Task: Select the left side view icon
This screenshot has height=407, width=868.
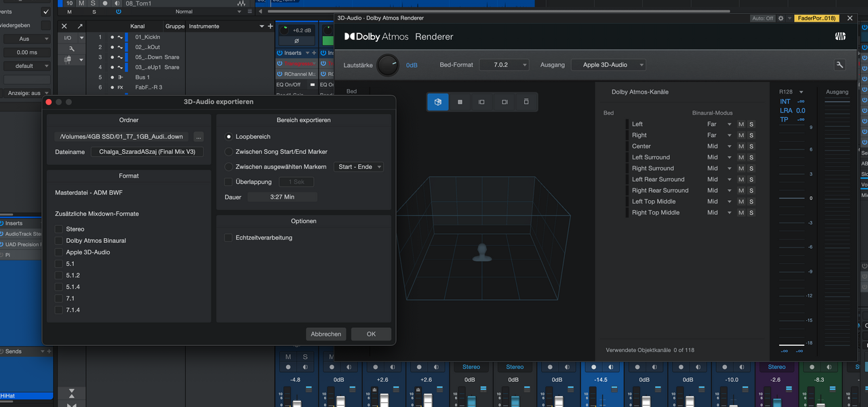Action: pyautogui.click(x=481, y=102)
